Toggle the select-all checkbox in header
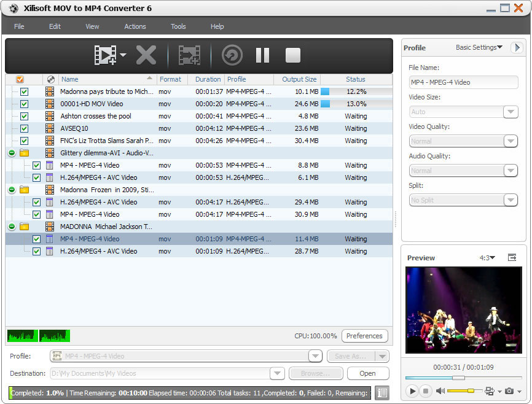This screenshot has width=532, height=404. tap(20, 79)
